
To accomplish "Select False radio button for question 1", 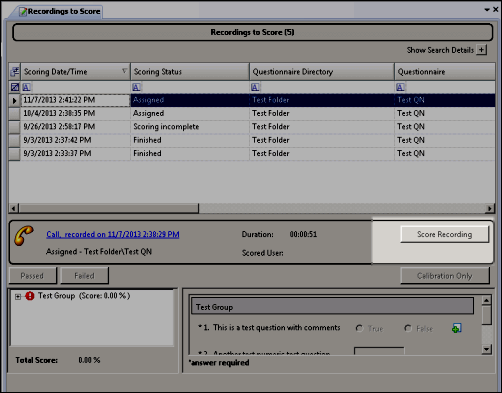I will [x=408, y=328].
